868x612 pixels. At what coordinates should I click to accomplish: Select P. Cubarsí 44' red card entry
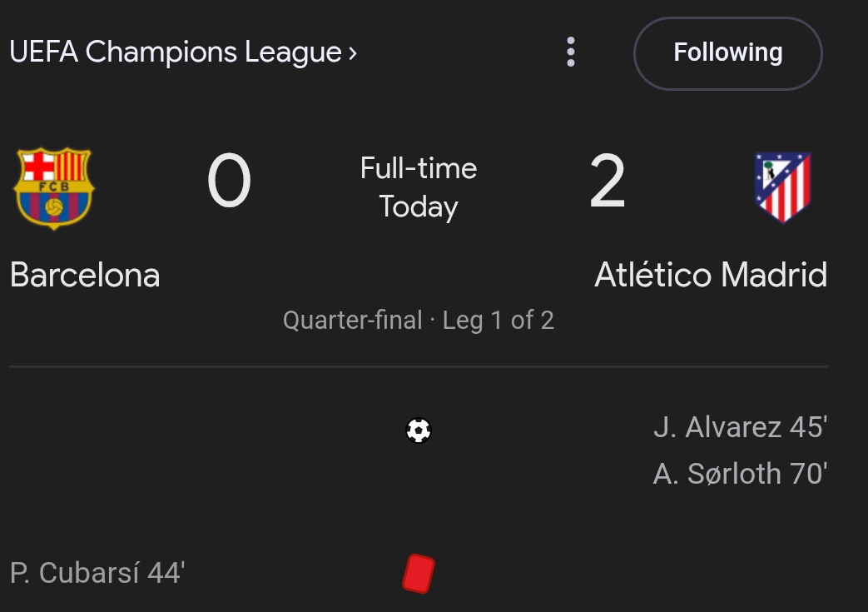[x=97, y=573]
